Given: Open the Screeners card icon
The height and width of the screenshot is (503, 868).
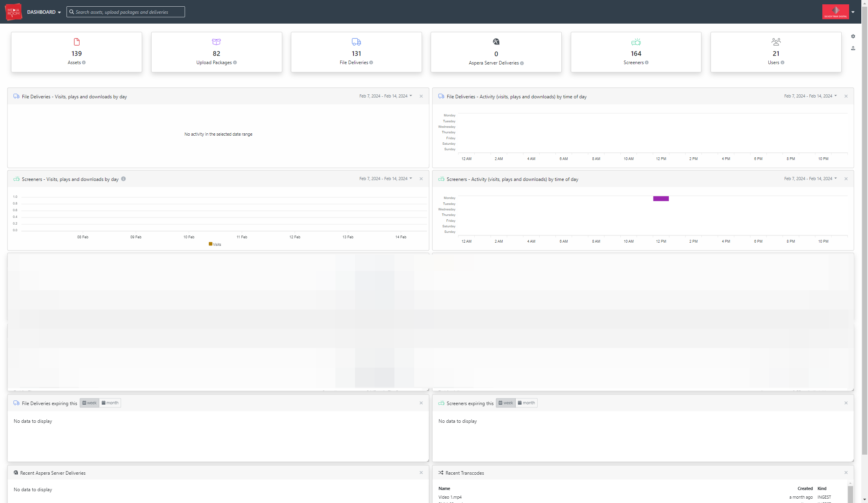Looking at the screenshot, I should tap(636, 42).
